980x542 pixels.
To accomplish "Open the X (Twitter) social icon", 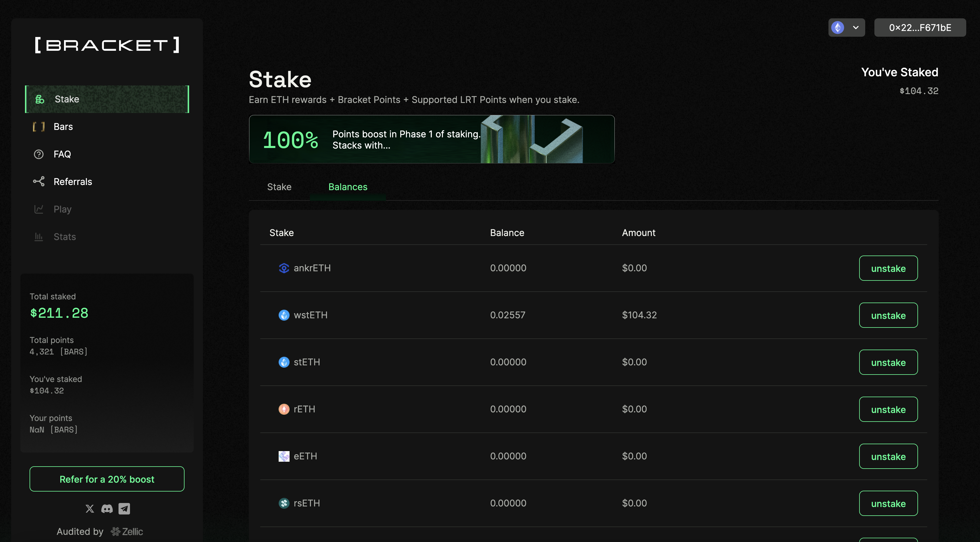I will pos(90,508).
